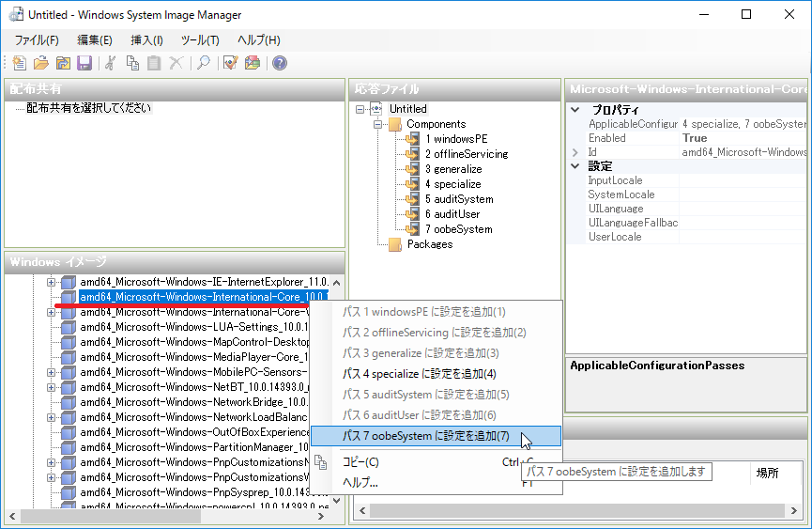
Task: Open Help with the question mark icon
Action: coord(280,63)
